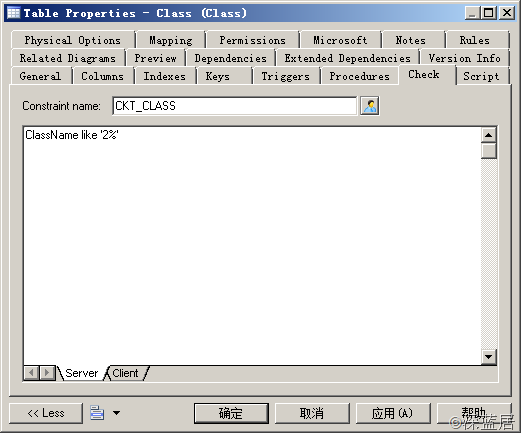Go to the Notes tab
This screenshot has width=521, height=433.
[411, 40]
